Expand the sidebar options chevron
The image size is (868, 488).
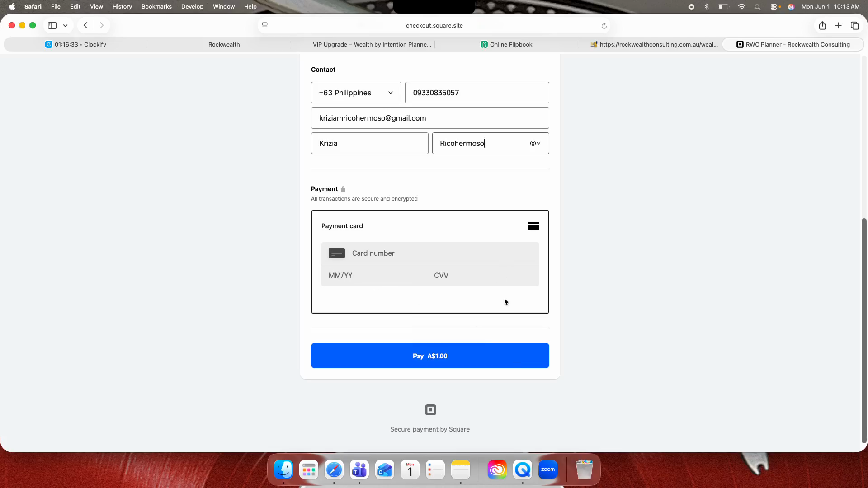(66, 25)
